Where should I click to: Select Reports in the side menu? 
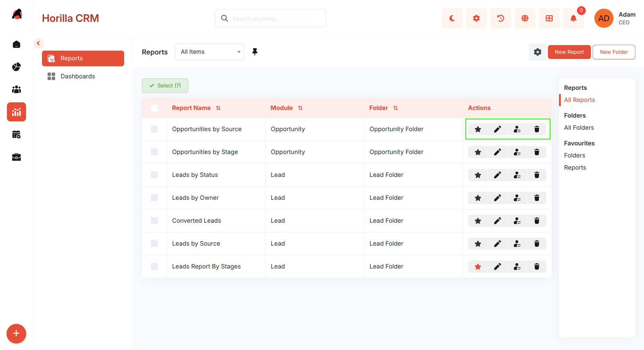coord(83,58)
